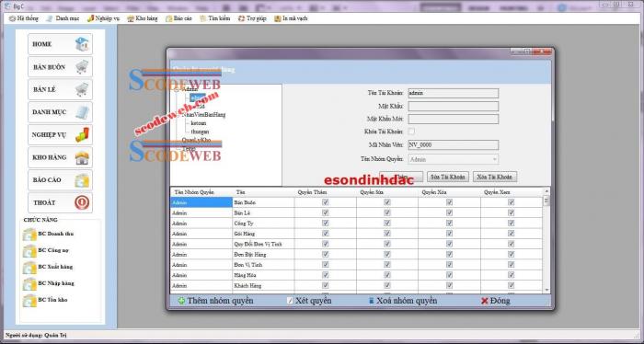This screenshot has width=644, height=344.
Task: Click Đơn Đặt Hàng cell in table
Action: pos(263,255)
